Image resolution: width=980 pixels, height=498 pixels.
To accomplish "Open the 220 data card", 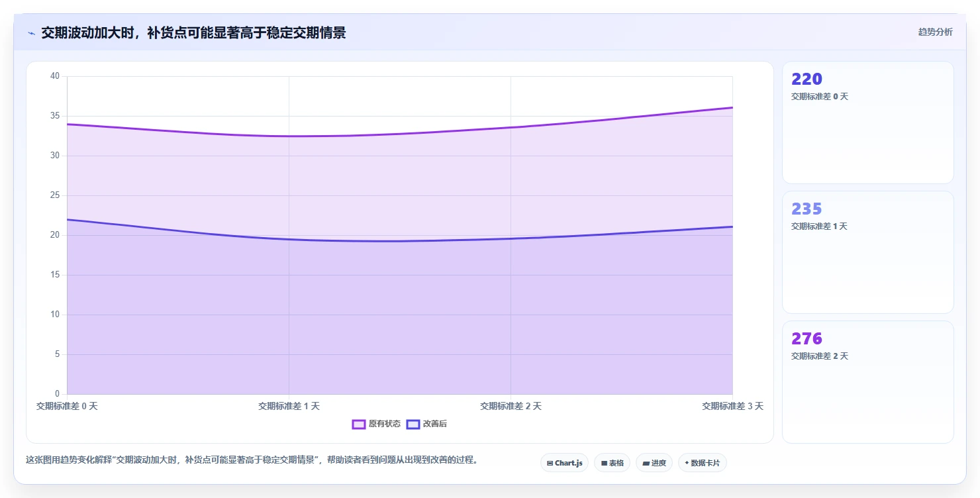I will point(867,123).
